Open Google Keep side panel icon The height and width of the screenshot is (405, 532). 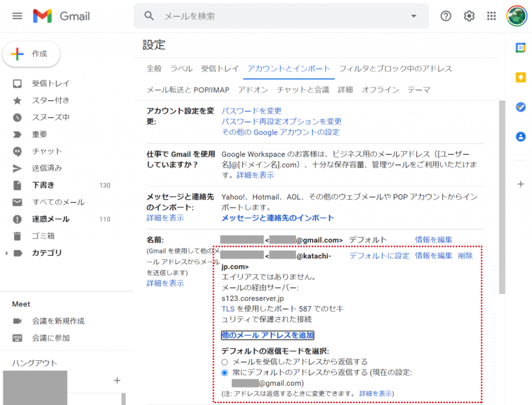[521, 77]
